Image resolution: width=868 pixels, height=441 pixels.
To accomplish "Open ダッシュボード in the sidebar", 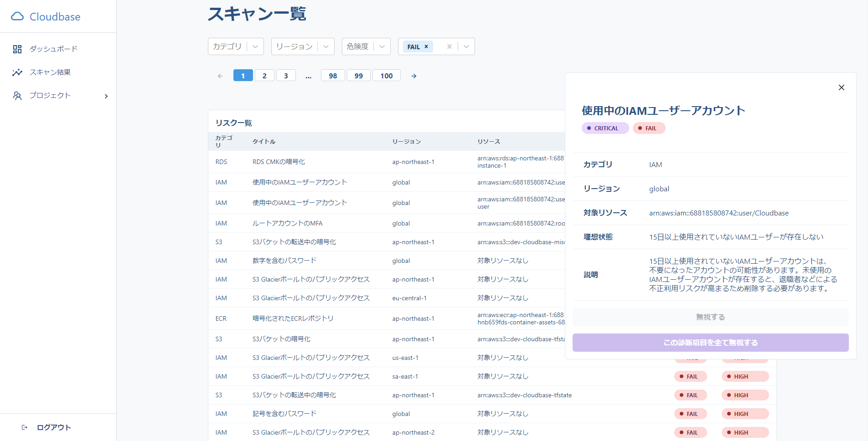I will 53,49.
